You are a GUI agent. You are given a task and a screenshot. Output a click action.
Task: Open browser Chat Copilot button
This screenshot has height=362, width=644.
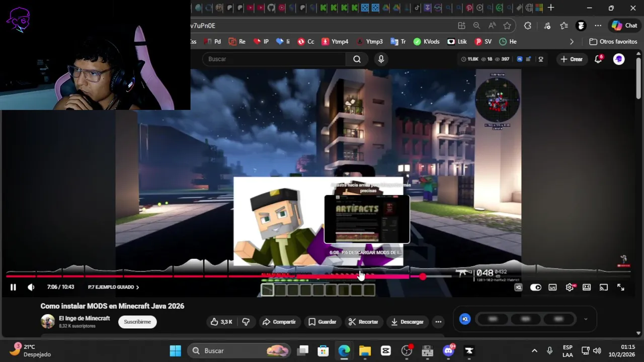(624, 26)
